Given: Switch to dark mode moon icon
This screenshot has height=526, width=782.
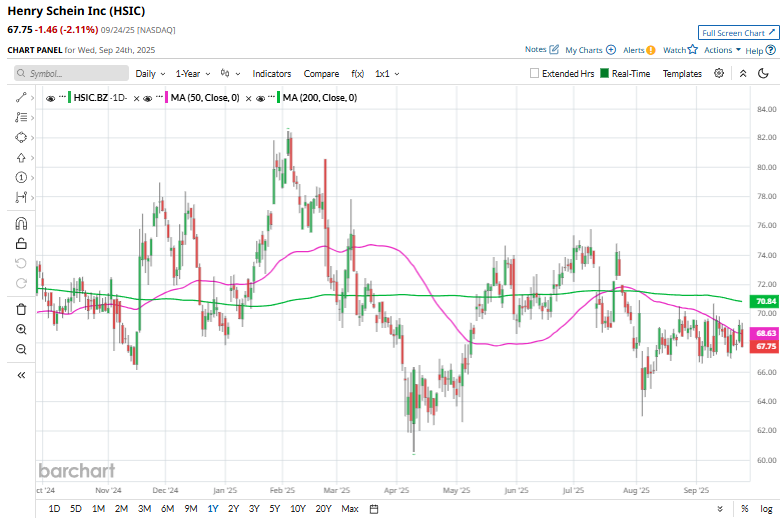Looking at the screenshot, I should pyautogui.click(x=764, y=73).
